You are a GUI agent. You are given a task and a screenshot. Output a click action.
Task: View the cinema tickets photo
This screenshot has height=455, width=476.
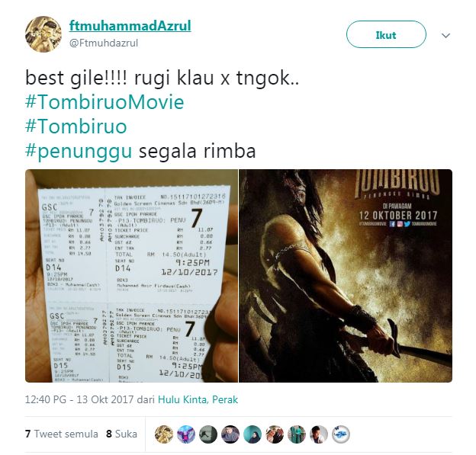click(x=131, y=276)
